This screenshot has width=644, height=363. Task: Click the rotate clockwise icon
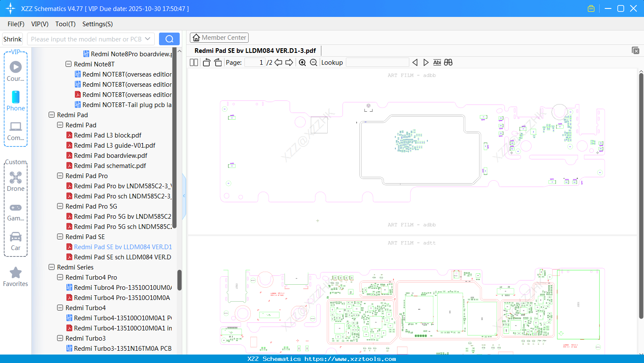click(218, 63)
